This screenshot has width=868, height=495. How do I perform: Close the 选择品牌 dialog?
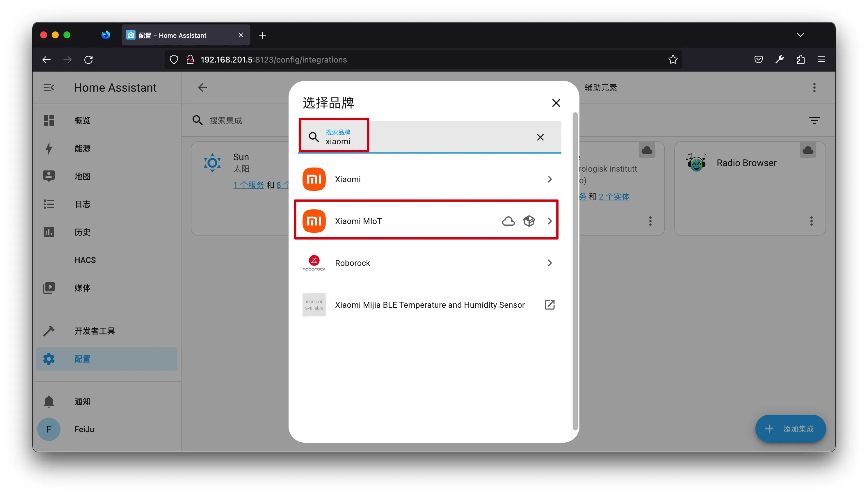(x=556, y=103)
